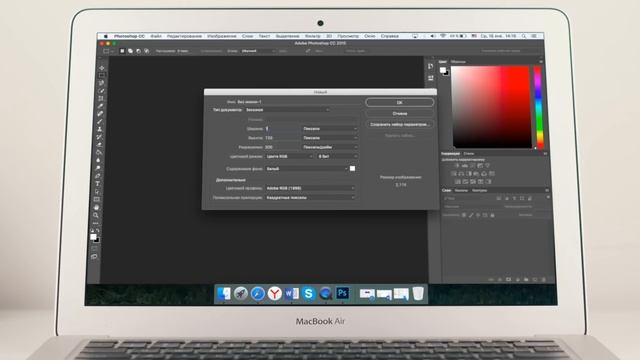Open background contents dropdown showing Белый
Viewport: 640px width, 360px height.
tap(306, 169)
